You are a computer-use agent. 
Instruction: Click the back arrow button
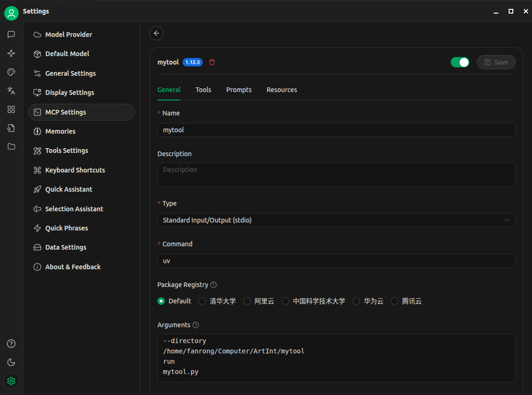click(x=156, y=33)
